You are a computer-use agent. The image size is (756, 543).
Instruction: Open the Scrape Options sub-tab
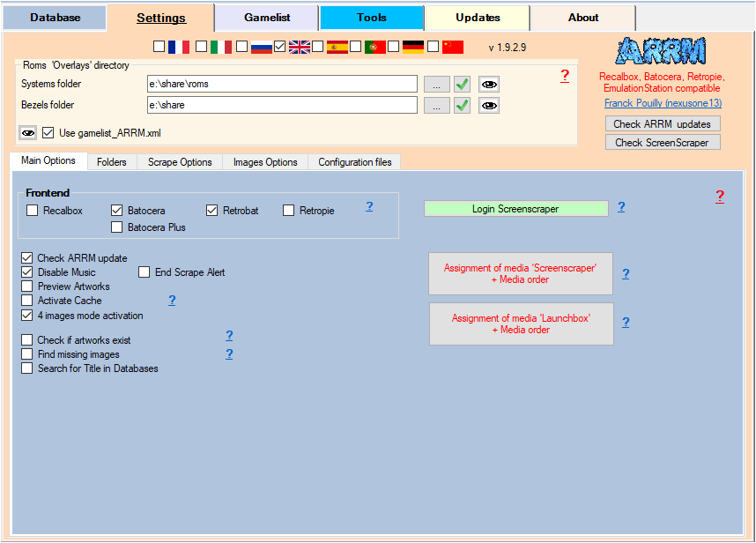(x=180, y=162)
